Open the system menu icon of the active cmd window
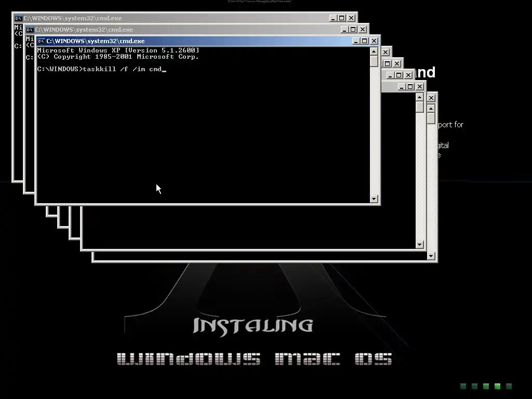Screen dimensions: 532x399 click(41, 41)
